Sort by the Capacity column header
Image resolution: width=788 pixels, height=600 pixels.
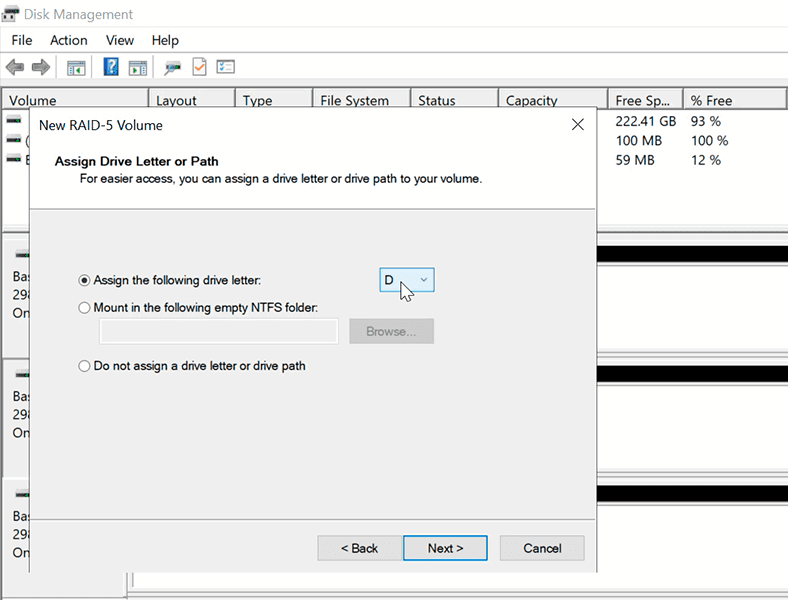pos(553,99)
